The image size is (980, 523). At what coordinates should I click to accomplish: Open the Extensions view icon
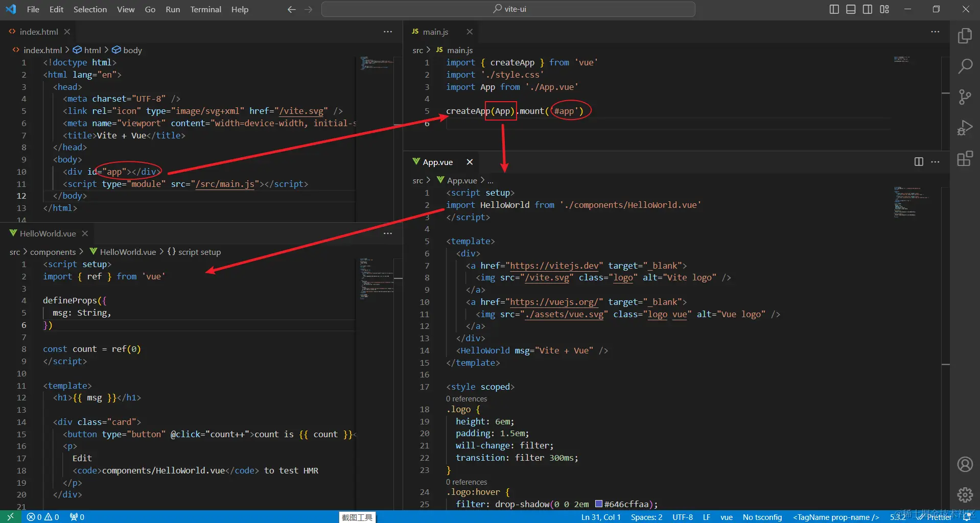click(x=965, y=159)
